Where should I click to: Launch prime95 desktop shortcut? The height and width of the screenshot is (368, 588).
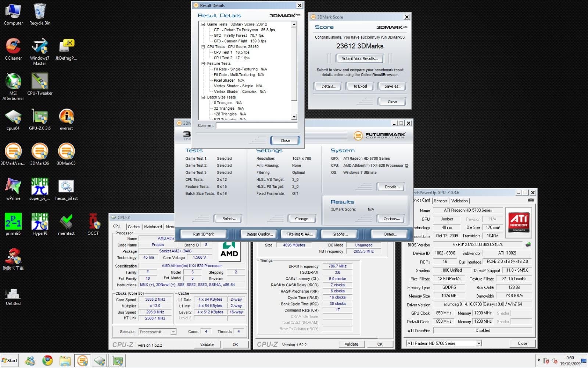click(13, 224)
